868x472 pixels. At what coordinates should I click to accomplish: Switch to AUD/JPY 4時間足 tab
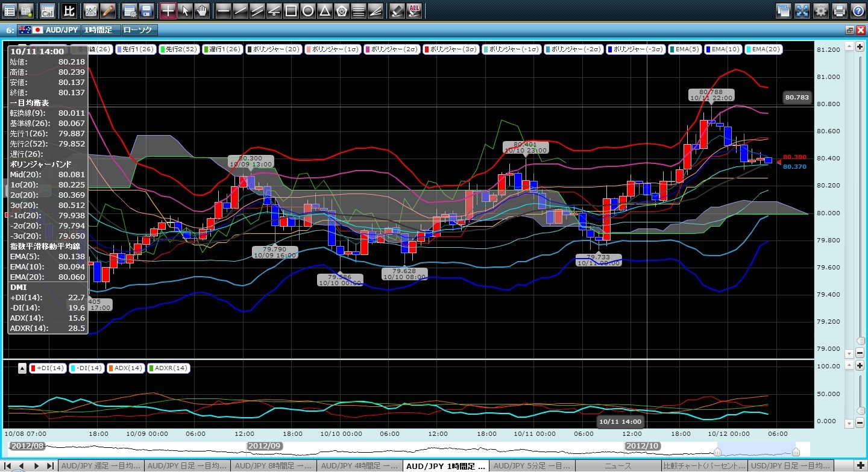359,466
